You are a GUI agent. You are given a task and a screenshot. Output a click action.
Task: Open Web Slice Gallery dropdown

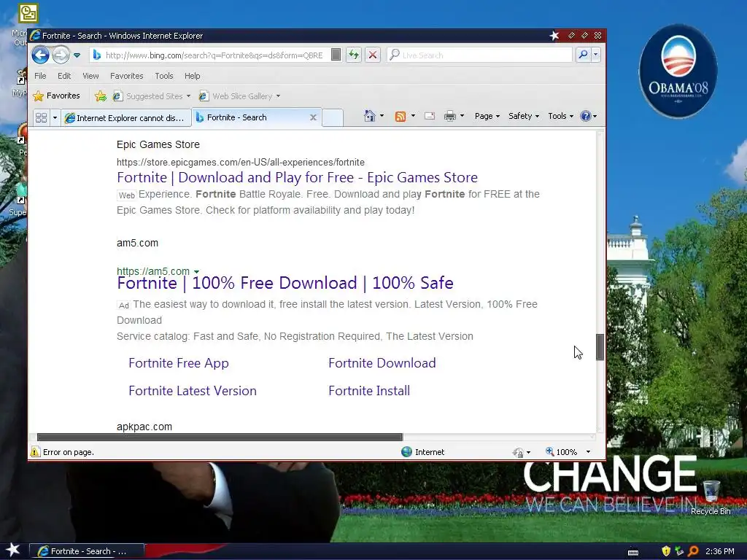click(x=239, y=96)
